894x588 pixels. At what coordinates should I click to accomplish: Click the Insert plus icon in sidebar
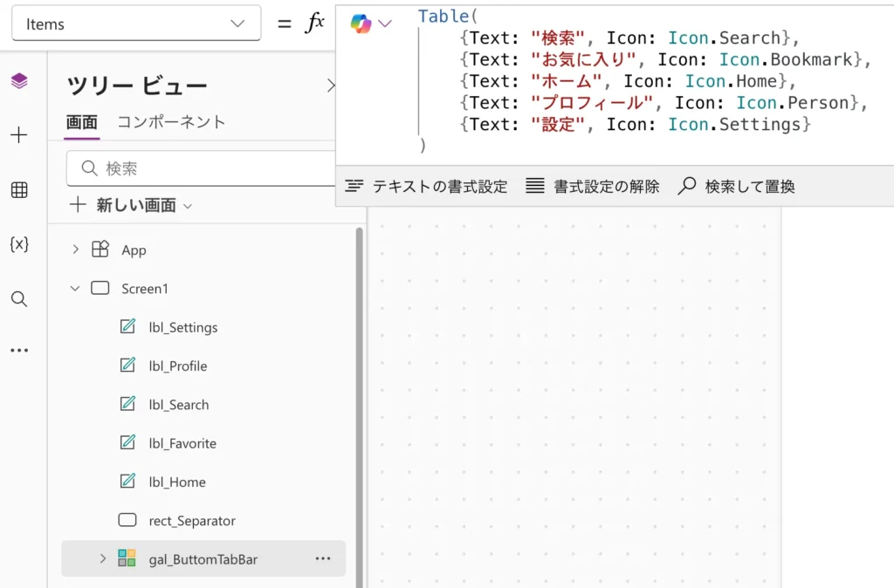(x=19, y=135)
